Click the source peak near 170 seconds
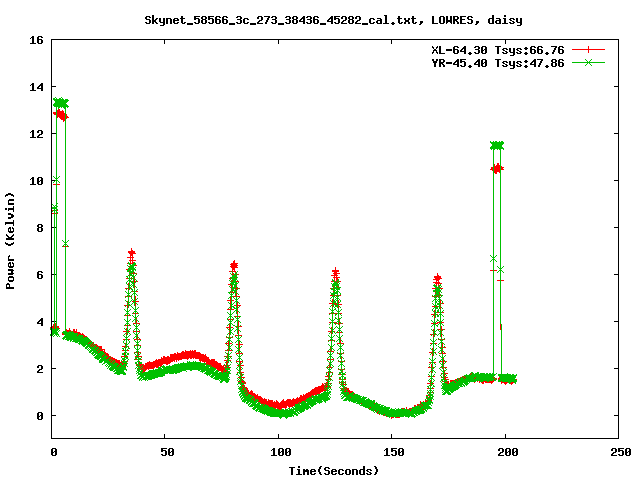Viewport: 640px width, 480px height. click(438, 280)
